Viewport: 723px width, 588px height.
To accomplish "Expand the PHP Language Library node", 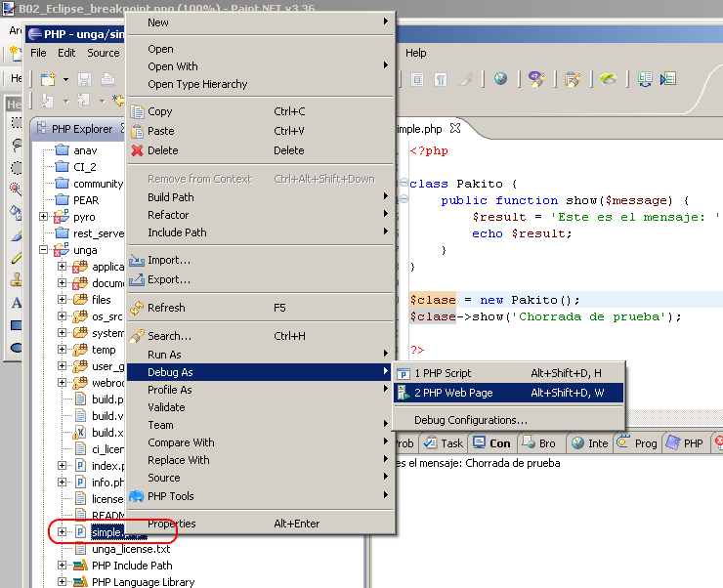I will tap(62, 581).
